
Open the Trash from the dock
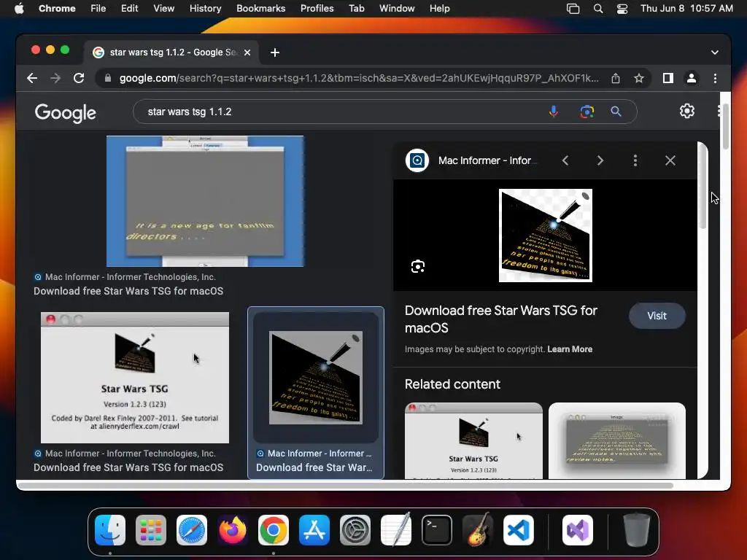(x=637, y=530)
